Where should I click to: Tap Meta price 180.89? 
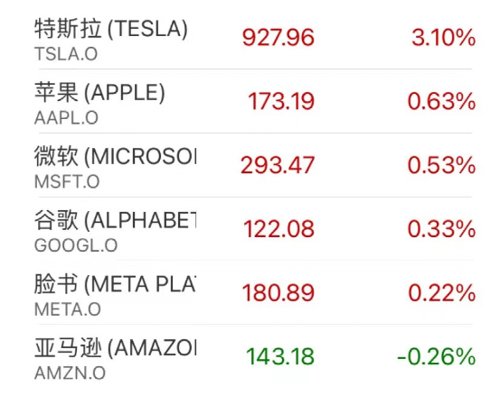coord(278,293)
